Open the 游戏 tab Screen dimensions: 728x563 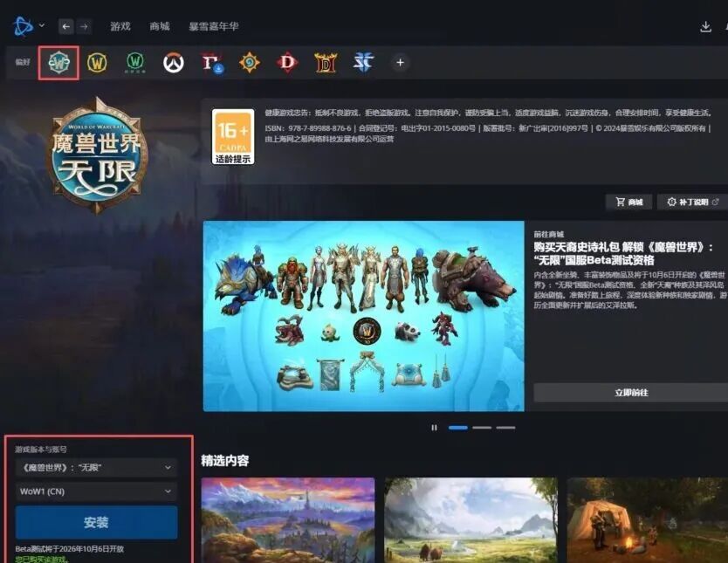[120, 26]
